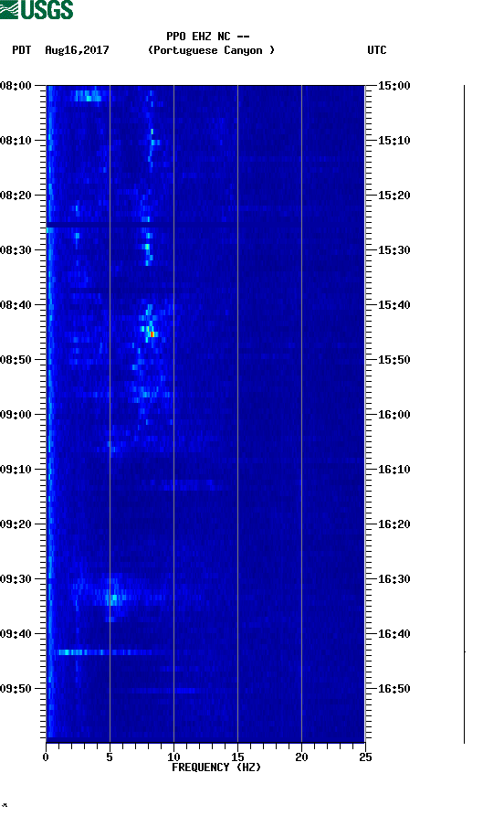
Task: Click the '08:10' PDT time label
Action: click(x=16, y=141)
